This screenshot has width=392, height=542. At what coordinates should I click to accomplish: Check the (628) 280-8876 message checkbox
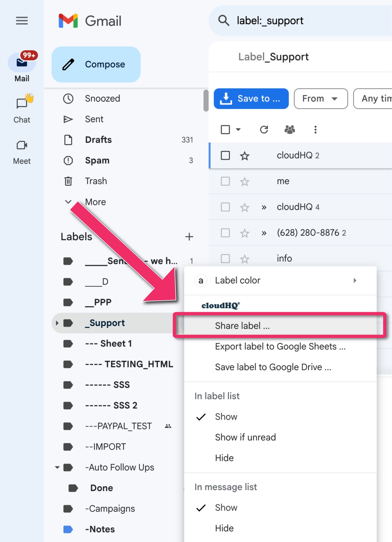(x=225, y=233)
